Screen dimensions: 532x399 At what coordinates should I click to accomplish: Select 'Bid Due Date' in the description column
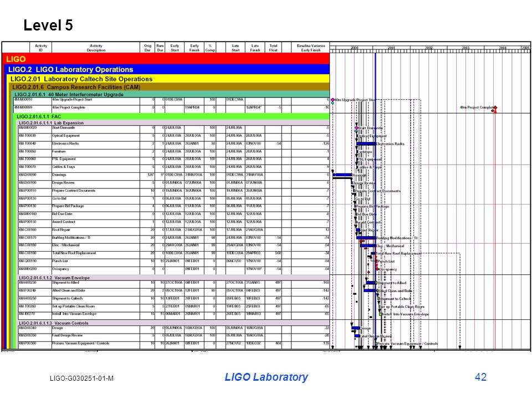point(63,214)
